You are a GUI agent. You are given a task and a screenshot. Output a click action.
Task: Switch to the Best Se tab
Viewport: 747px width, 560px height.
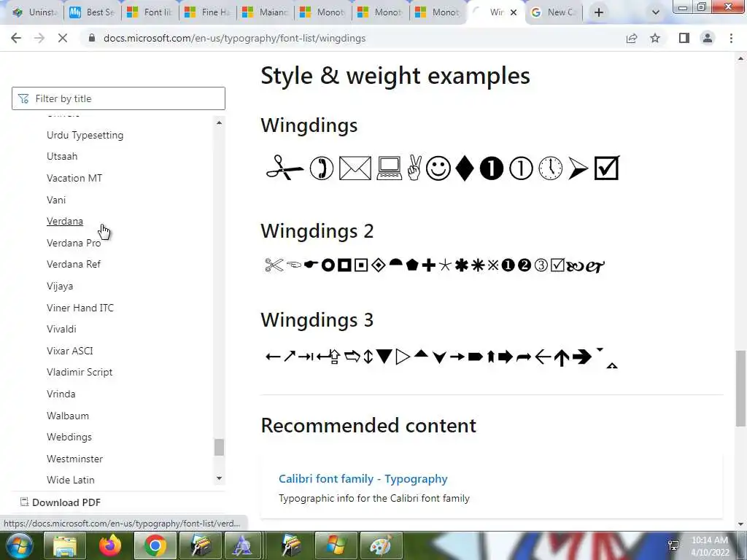click(92, 12)
